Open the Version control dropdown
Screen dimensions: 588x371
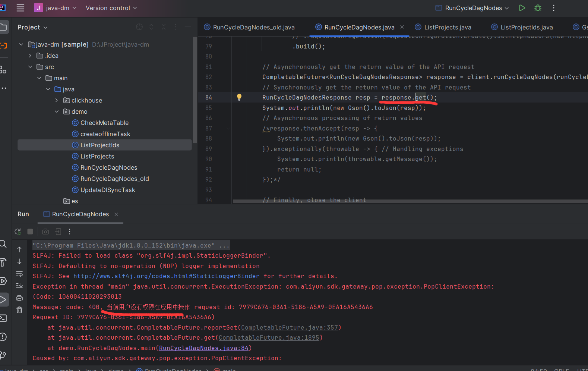111,8
